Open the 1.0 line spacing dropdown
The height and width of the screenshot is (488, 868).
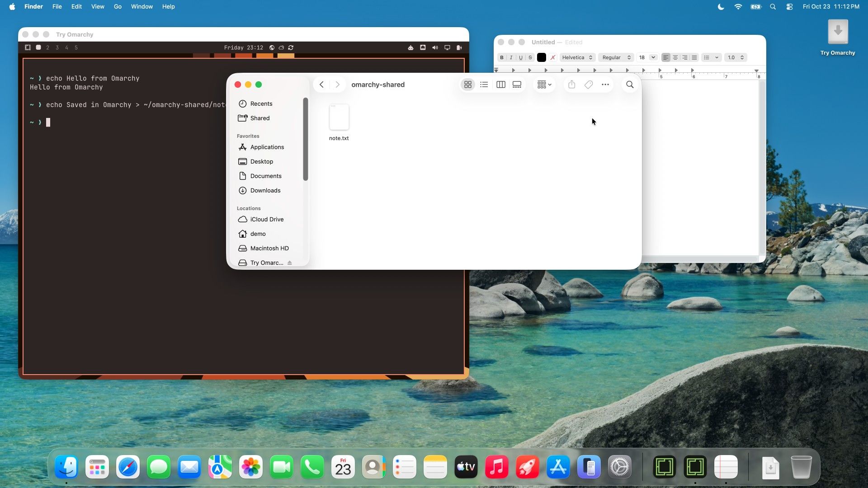[736, 57]
